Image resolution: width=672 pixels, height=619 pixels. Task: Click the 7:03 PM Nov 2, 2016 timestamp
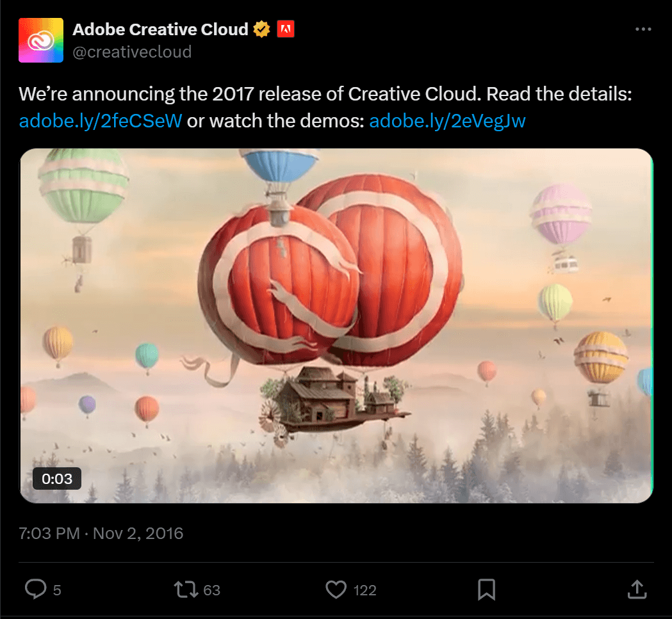[101, 533]
